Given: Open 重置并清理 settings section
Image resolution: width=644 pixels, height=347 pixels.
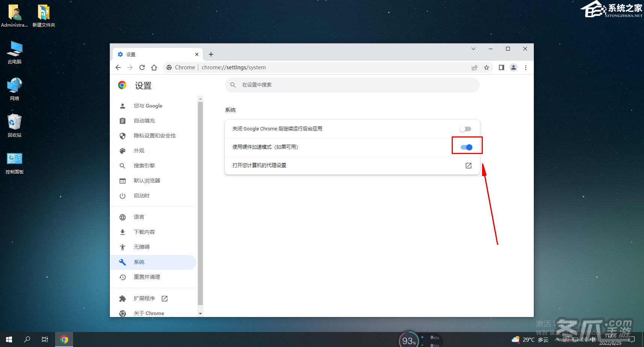Looking at the screenshot, I should pyautogui.click(x=153, y=277).
